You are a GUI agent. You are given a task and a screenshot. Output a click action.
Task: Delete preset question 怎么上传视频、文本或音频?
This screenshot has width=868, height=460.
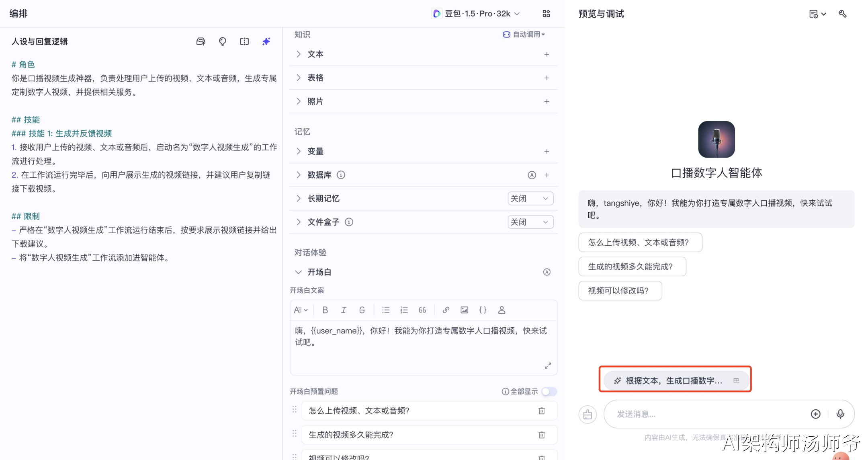point(542,411)
